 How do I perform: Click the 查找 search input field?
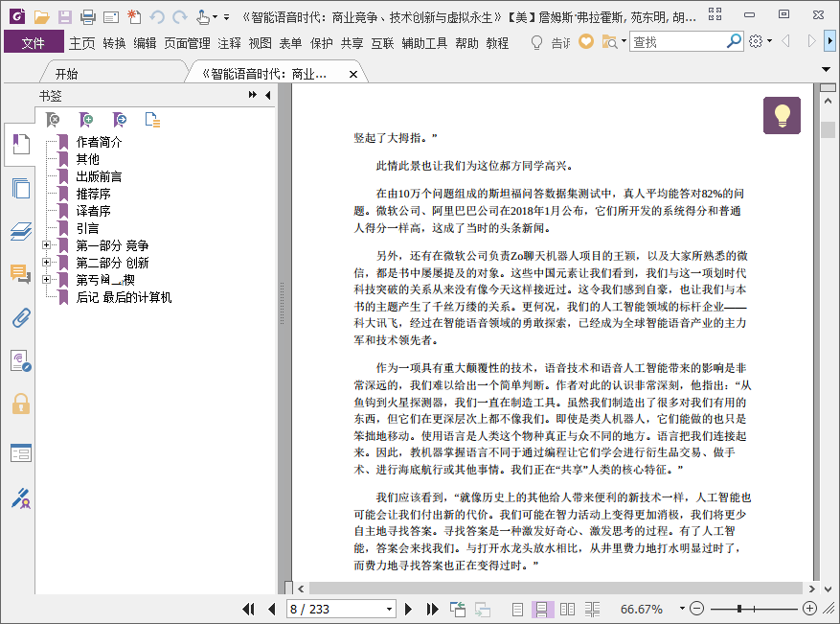click(x=678, y=42)
